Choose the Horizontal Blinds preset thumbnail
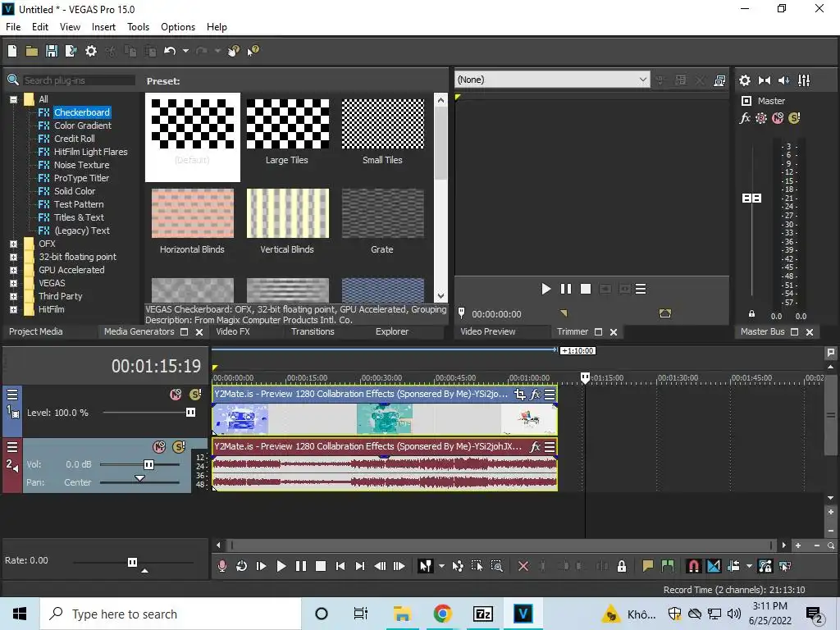 tap(192, 213)
